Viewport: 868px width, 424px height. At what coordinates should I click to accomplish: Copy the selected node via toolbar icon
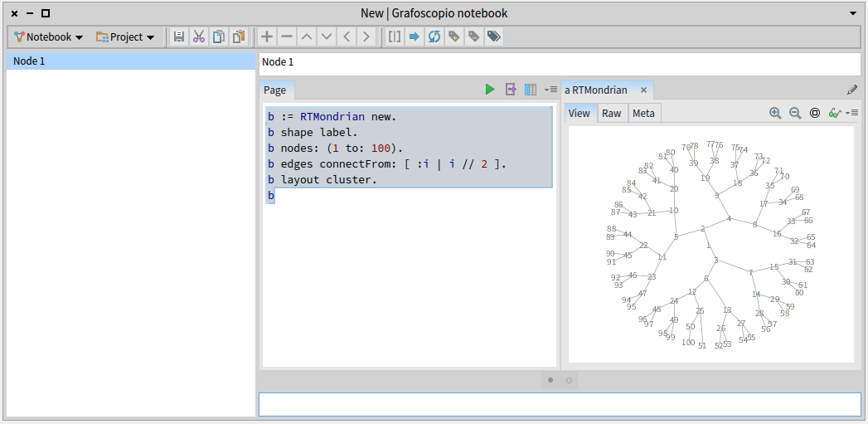point(219,37)
